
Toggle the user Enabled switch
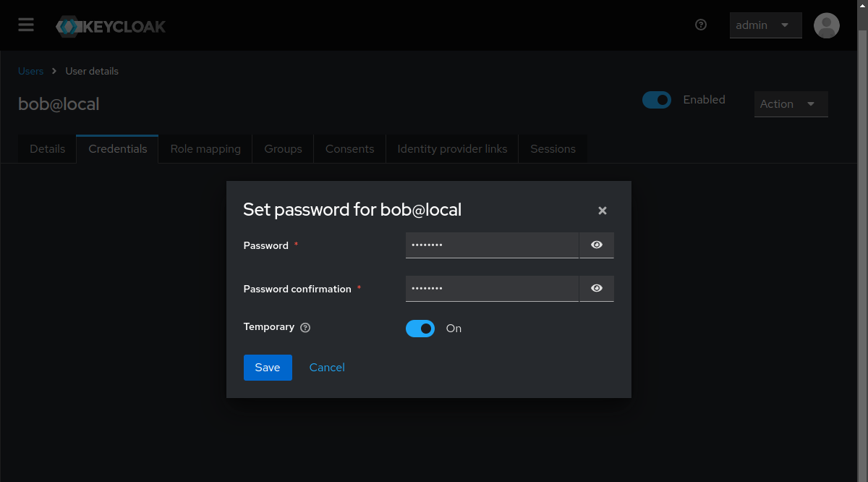click(657, 100)
